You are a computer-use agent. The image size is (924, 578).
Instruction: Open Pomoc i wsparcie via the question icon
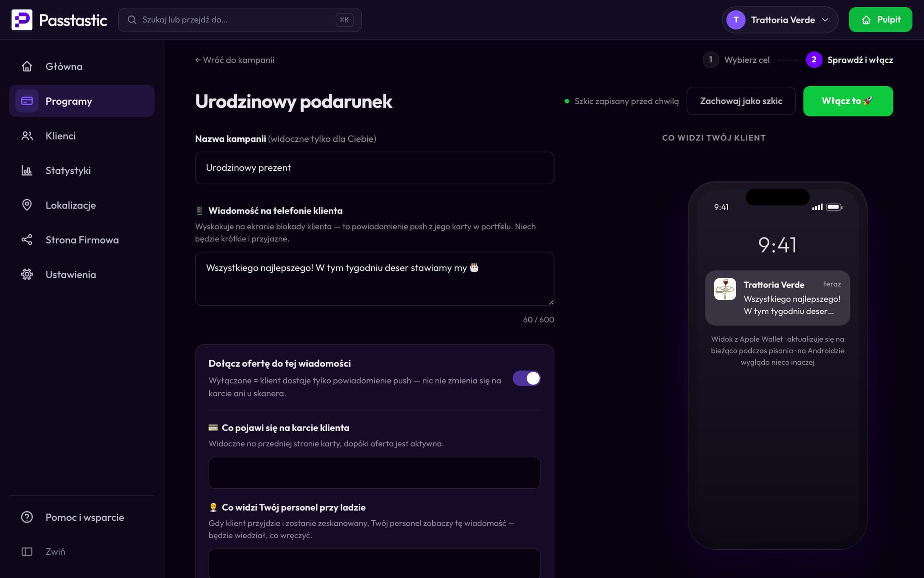tap(27, 517)
